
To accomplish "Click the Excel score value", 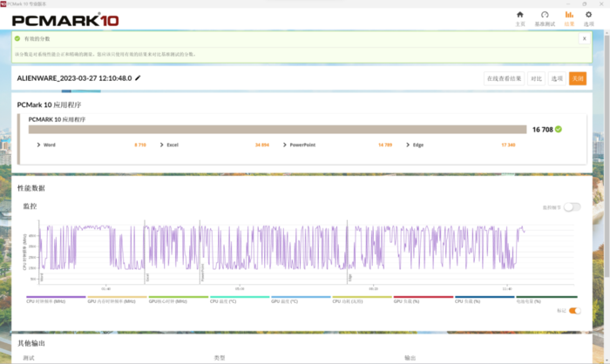I will pos(261,145).
